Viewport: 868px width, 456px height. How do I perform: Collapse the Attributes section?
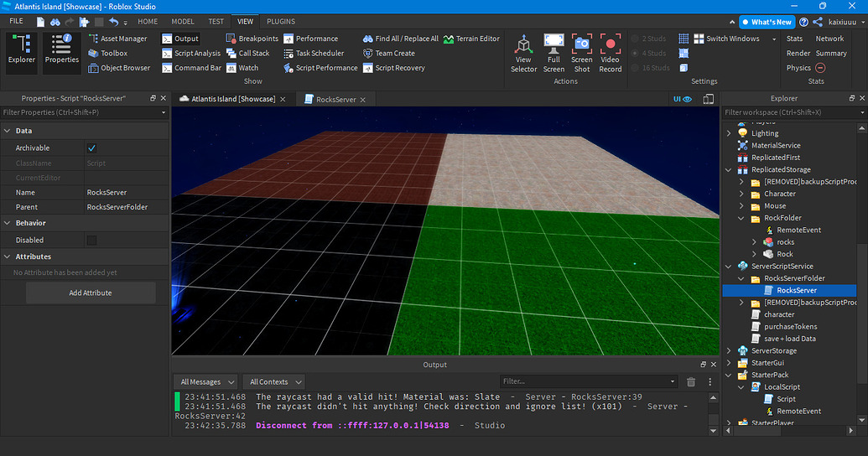coord(8,256)
